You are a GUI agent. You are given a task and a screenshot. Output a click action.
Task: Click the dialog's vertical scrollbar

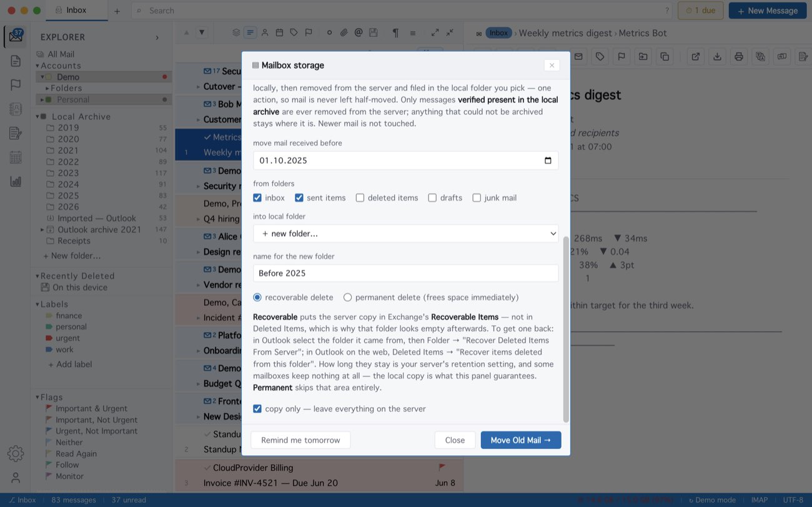566,329
